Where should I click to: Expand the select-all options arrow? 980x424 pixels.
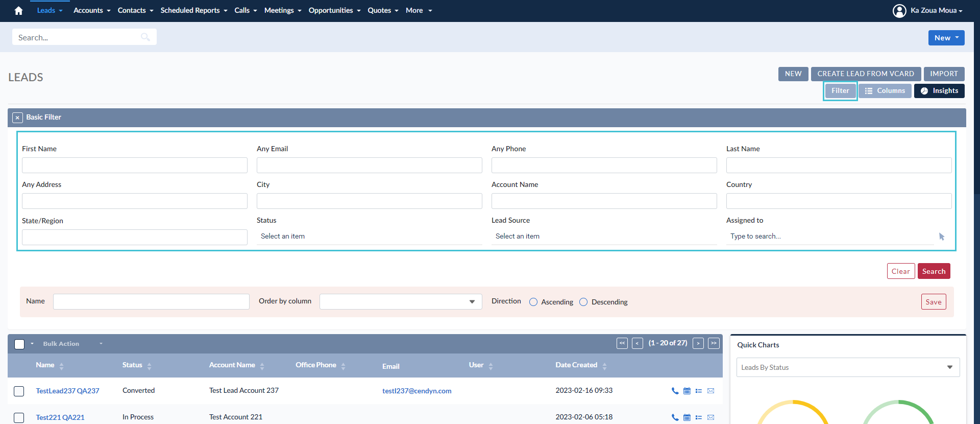(32, 344)
